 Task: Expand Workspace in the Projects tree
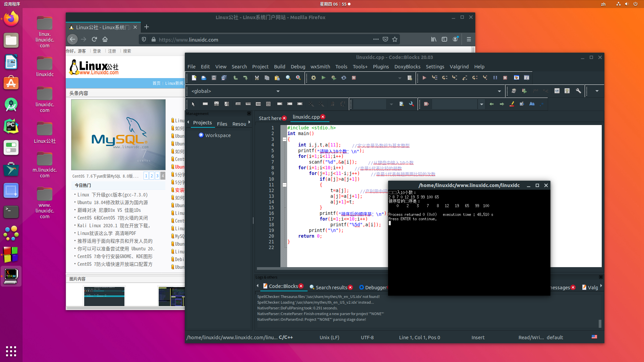tap(217, 135)
